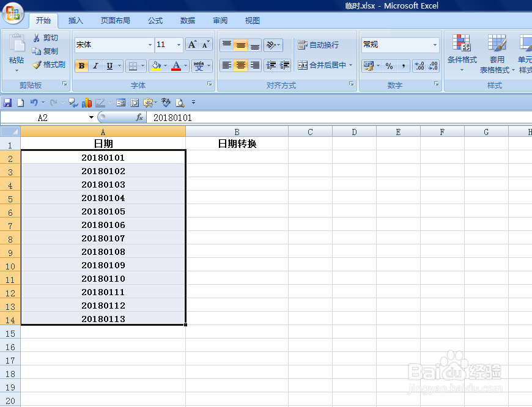Open font size 11 dropdown

tap(179, 45)
